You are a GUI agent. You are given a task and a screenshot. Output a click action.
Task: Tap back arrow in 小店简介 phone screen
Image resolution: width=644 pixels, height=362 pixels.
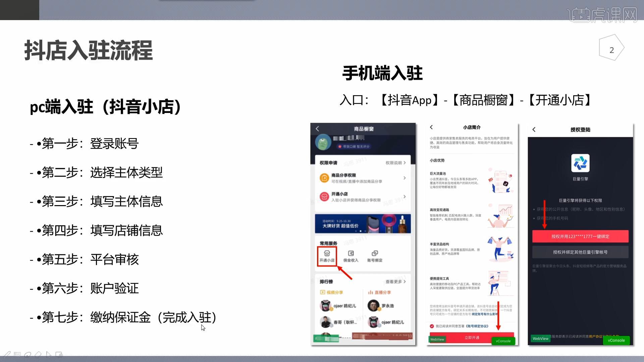tap(431, 127)
